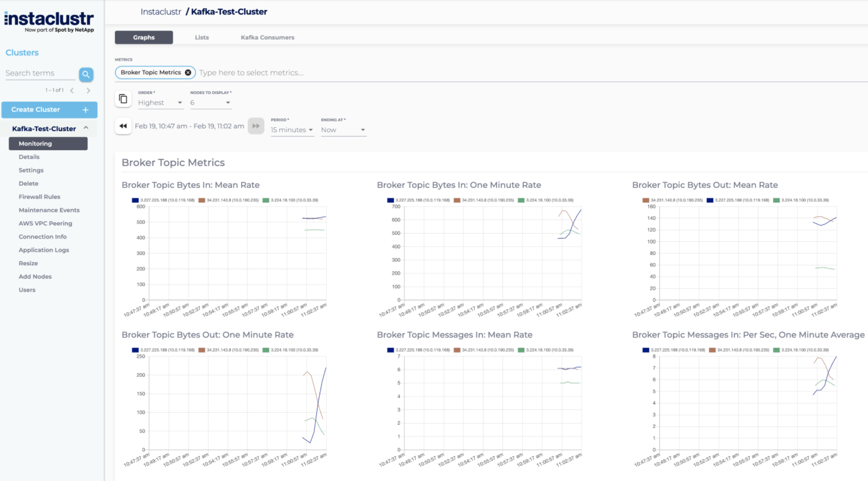Toggle green 3.224.18.100 legend in Bytes Out Mean Rate
Image resolution: width=868 pixels, height=481 pixels.
coord(776,200)
